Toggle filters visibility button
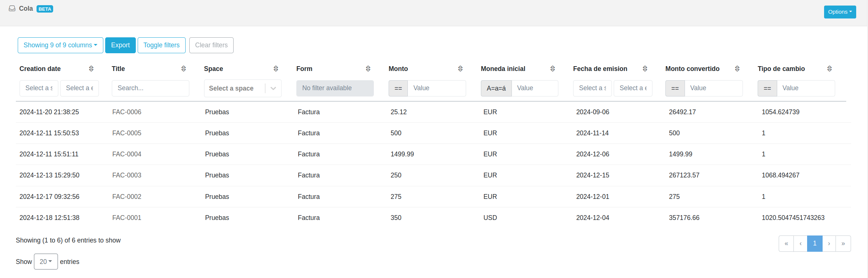 (161, 45)
